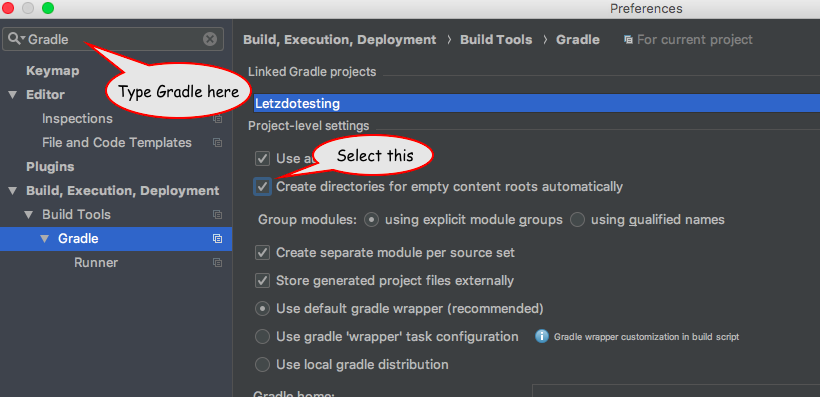Choose Use gradle 'wrapper' task configuration
Viewport: 820px width, 397px height.
[x=262, y=336]
